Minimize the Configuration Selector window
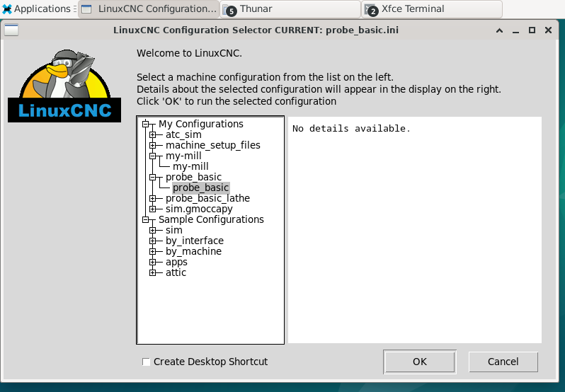This screenshot has height=392, width=565. coord(515,30)
